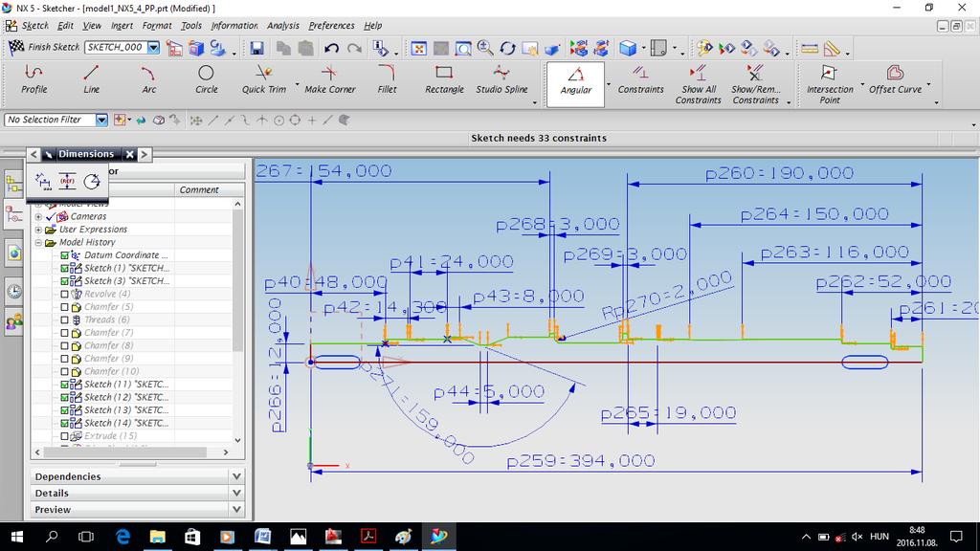Pick the Rectangle tool
The image size is (980, 551).
pyautogui.click(x=444, y=79)
